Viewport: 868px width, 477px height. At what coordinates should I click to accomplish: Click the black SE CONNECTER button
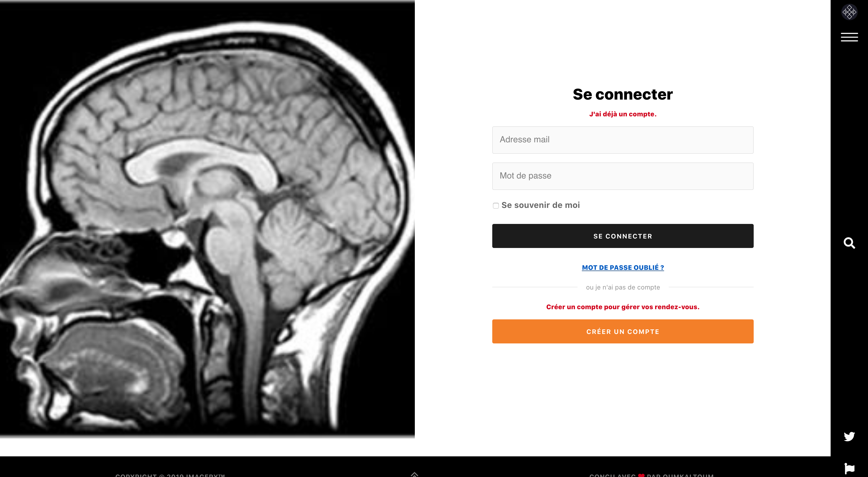coord(623,236)
